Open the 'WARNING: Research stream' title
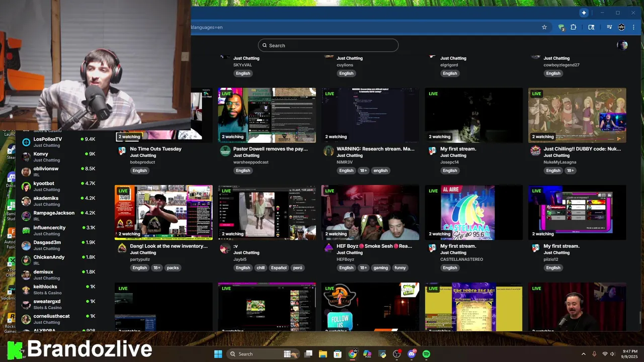Viewport: 644px width, 362px height. (x=375, y=149)
